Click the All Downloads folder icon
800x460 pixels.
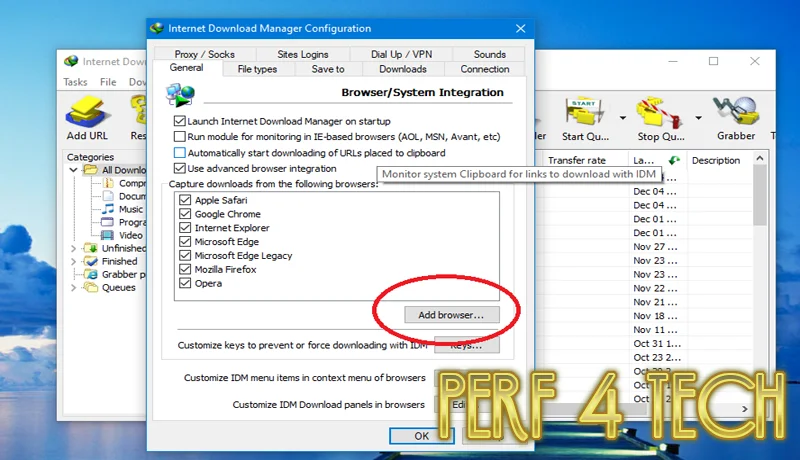(90, 170)
